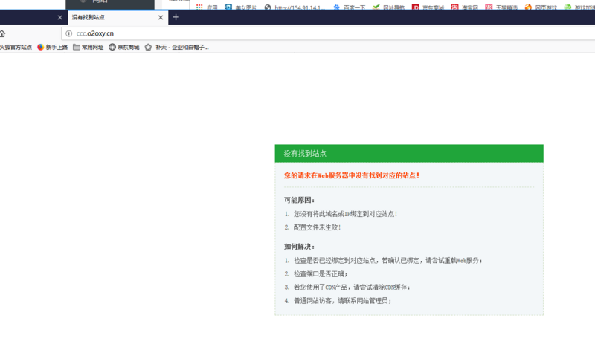Close the 没有找到站点 tab
The width and height of the screenshot is (595, 364).
(161, 17)
